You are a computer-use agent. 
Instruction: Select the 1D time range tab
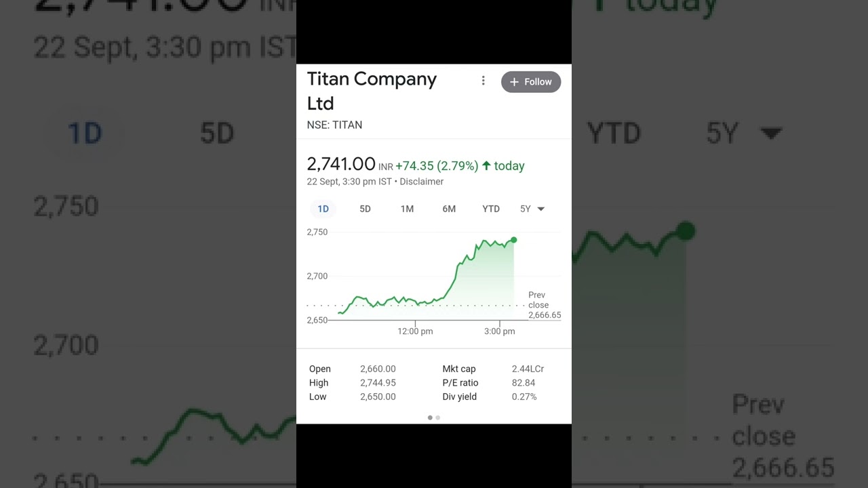[x=323, y=209]
